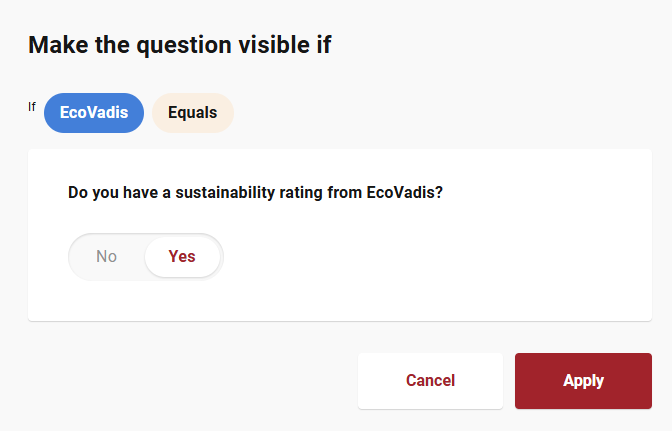Switch the answer toggle to No
672x431 pixels.
(107, 256)
